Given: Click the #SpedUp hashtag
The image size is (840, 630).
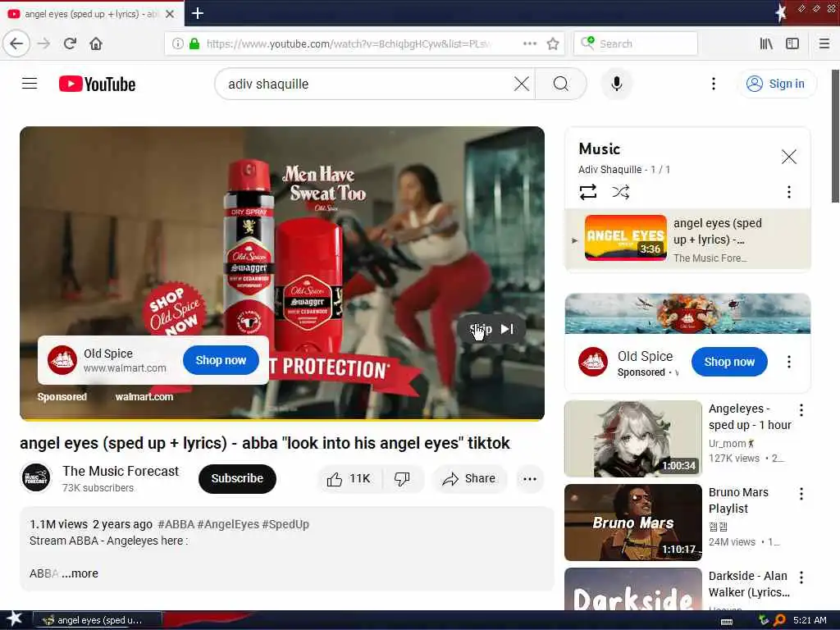Looking at the screenshot, I should pyautogui.click(x=285, y=524).
